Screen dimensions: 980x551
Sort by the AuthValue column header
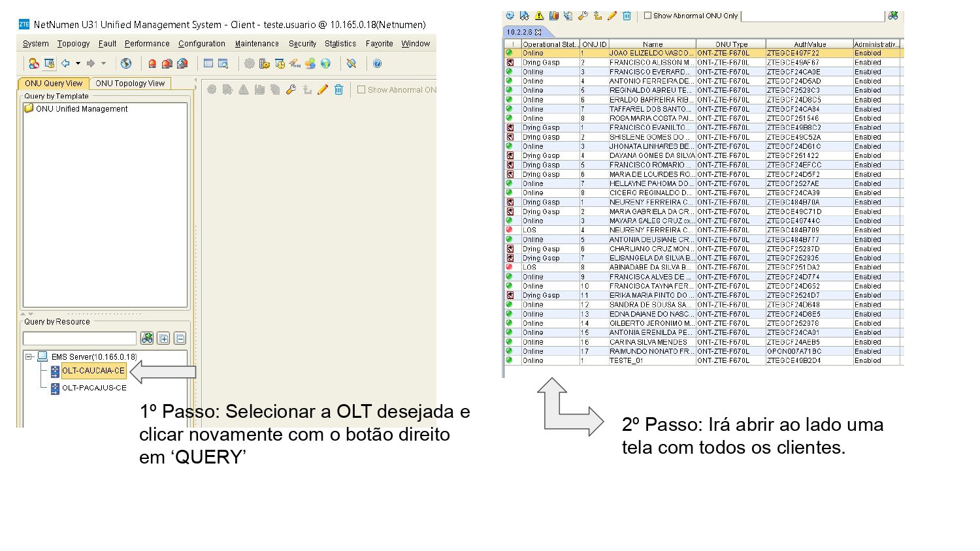(809, 44)
